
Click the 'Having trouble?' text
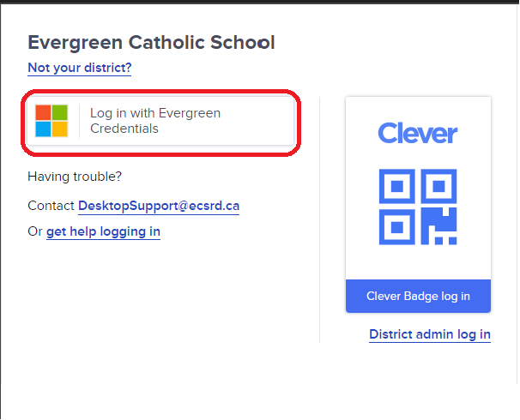[75, 177]
